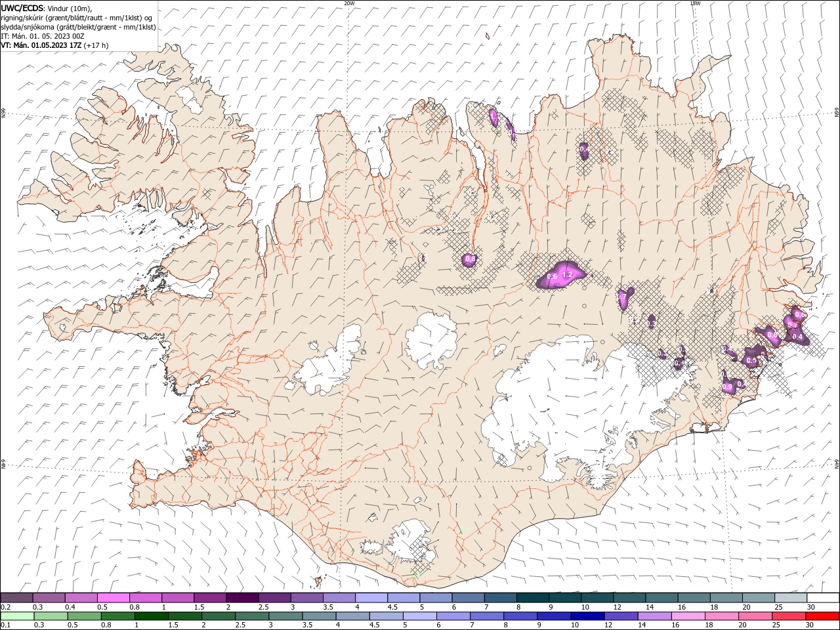Viewport: 840px width, 630px height.
Task: Click the bright pink 0.5 swatch in upper scale
Action: click(x=114, y=598)
